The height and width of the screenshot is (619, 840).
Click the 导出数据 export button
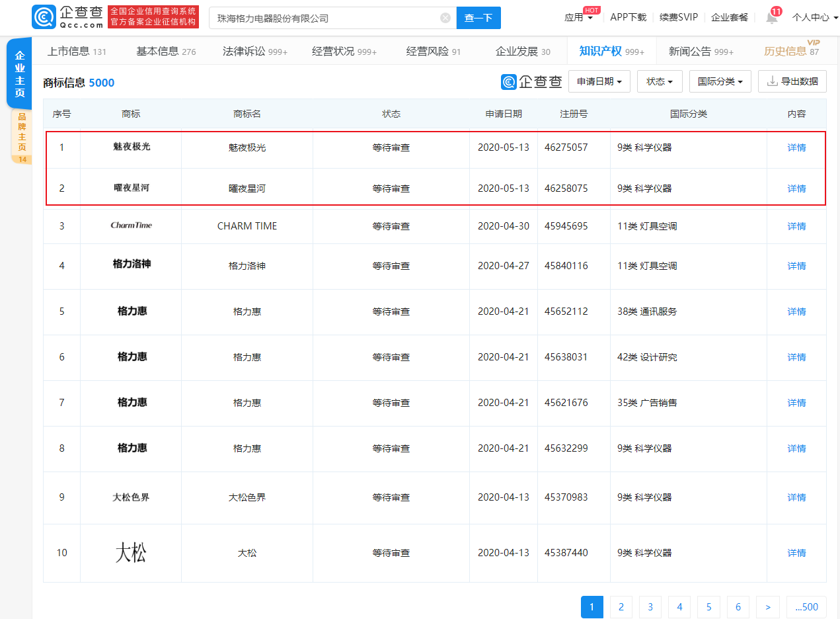point(792,81)
